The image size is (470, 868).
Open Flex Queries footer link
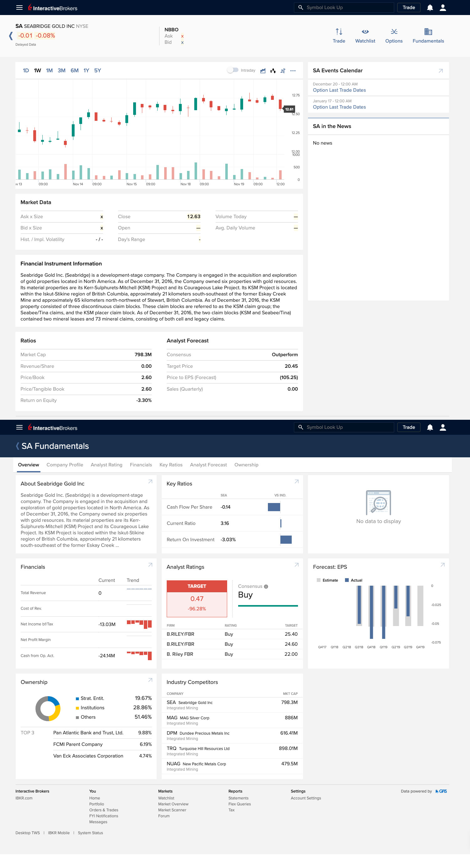pos(240,804)
